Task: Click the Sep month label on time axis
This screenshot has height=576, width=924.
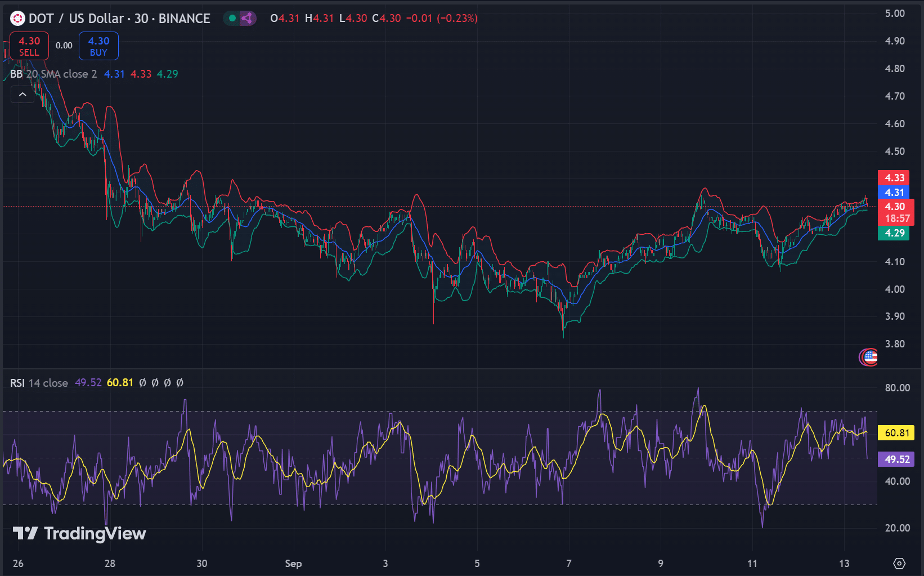Action: pos(293,564)
